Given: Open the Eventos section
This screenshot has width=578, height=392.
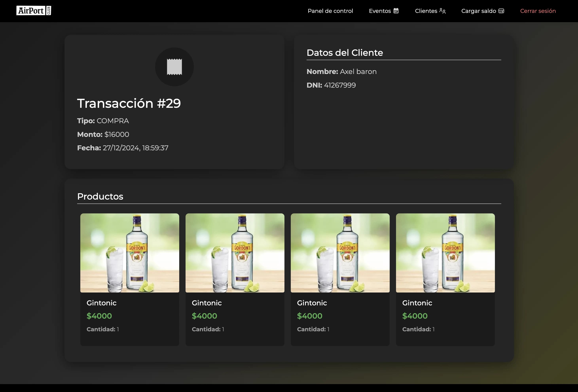Looking at the screenshot, I should click(x=380, y=11).
